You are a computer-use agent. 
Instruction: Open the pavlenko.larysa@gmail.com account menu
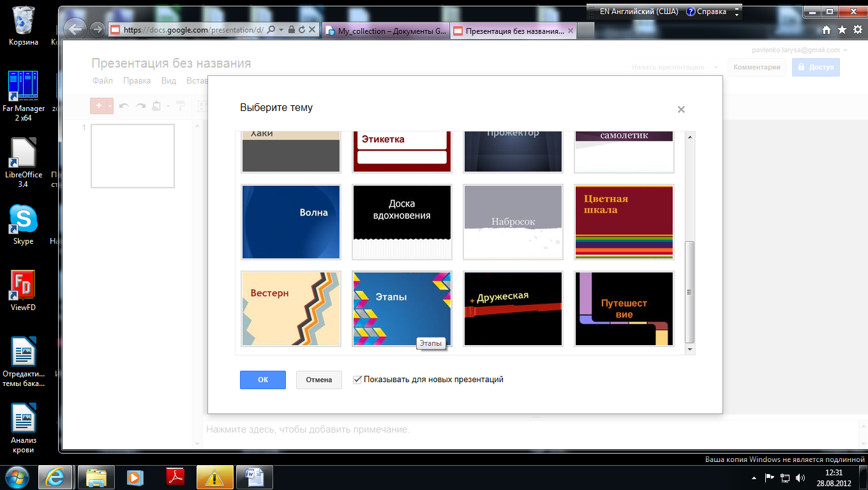click(x=800, y=50)
